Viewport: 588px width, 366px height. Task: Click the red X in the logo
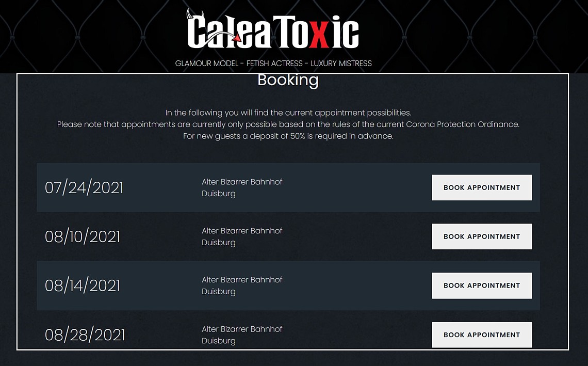319,34
